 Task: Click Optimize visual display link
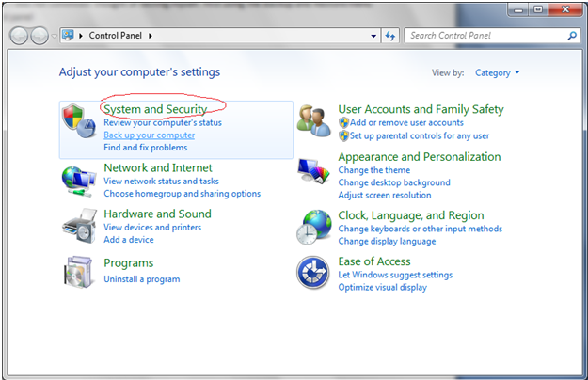click(383, 288)
